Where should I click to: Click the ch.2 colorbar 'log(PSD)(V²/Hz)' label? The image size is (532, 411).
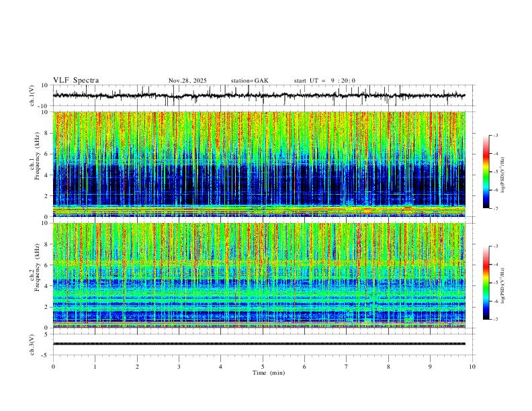pyautogui.click(x=503, y=286)
